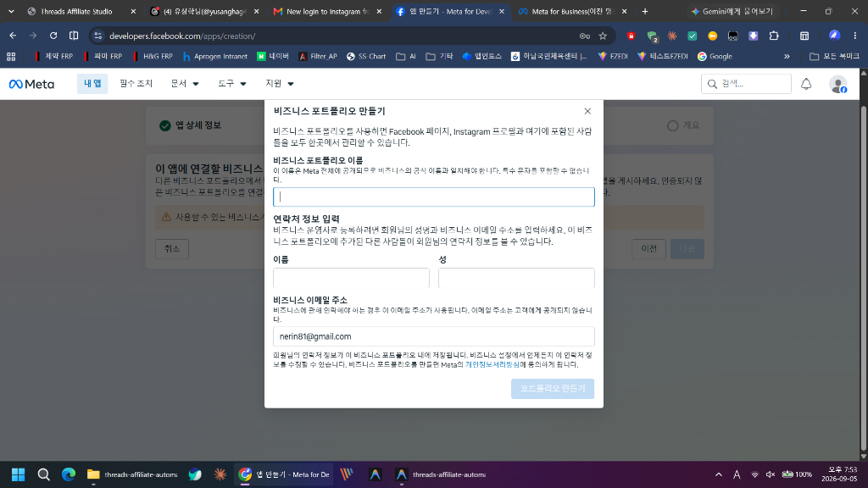868x488 pixels.
Task: Open the H&G ERP bookmark
Action: coord(152,57)
